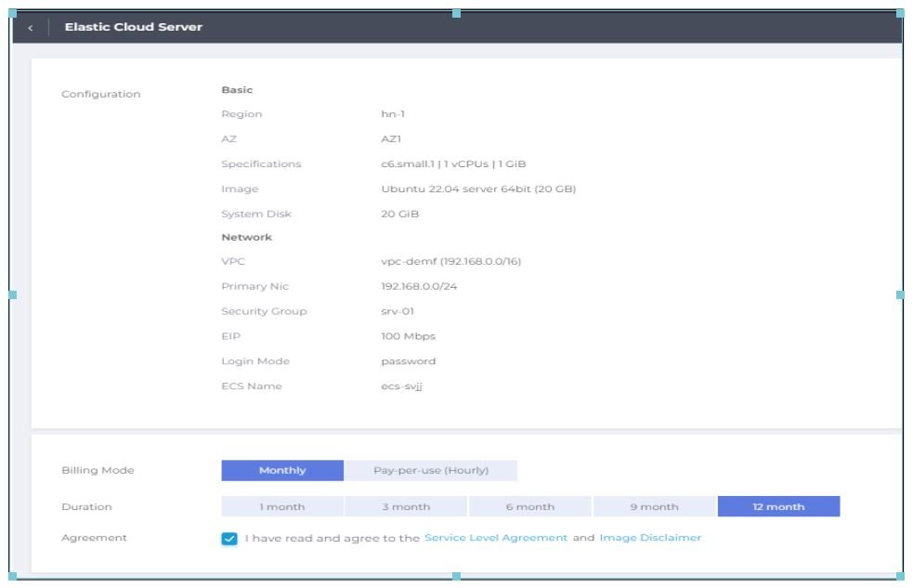Click the right-middle selection handle

pos(900,294)
